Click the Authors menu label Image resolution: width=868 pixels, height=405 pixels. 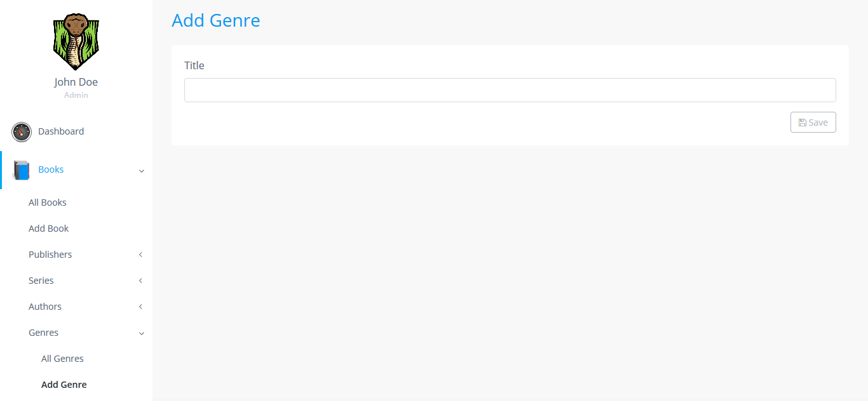point(45,307)
